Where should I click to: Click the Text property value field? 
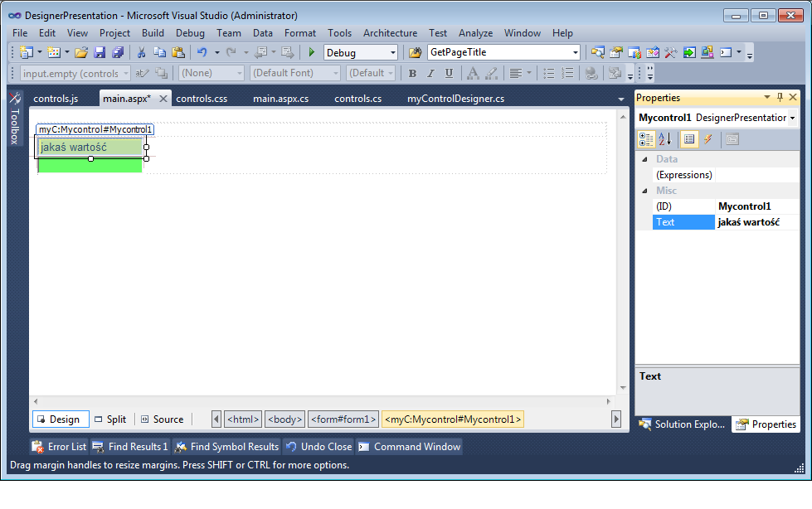pyautogui.click(x=756, y=222)
